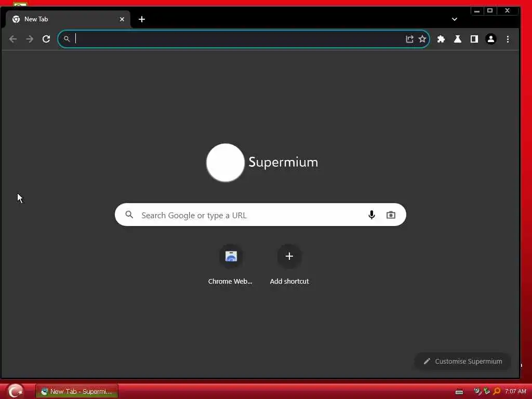Image resolution: width=532 pixels, height=399 pixels.
Task: Open the magnifier tray icon
Action: coord(497,391)
